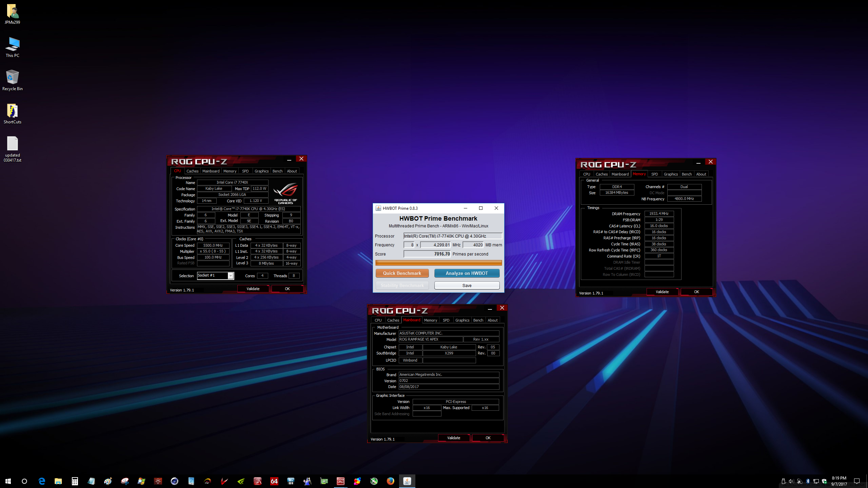
Task: Open volume control in system tray
Action: pyautogui.click(x=791, y=481)
